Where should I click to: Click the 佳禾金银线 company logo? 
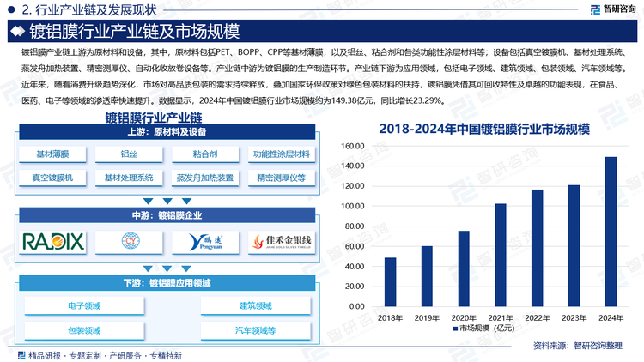tap(282, 242)
